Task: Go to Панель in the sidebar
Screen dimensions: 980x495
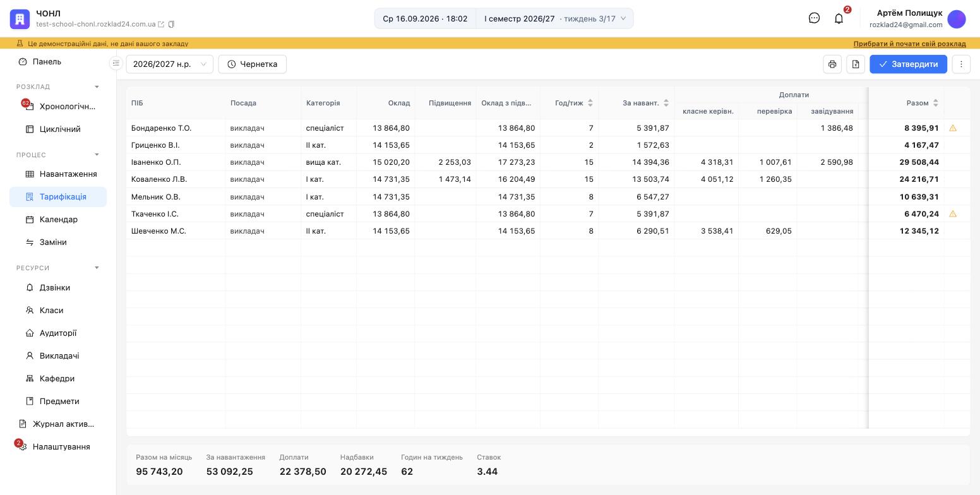Action: [58, 62]
